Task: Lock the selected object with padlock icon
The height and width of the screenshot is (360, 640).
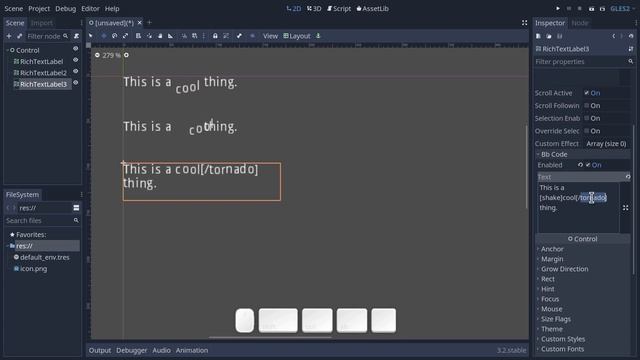Action: click(x=215, y=36)
